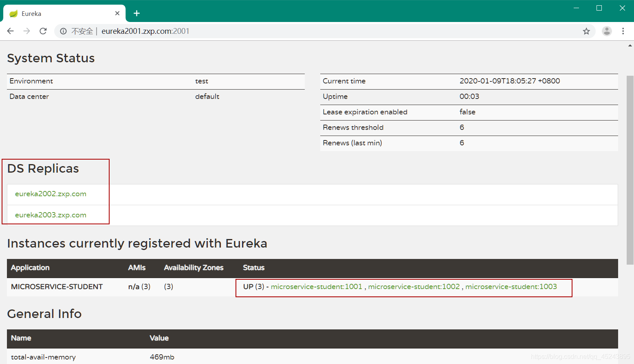Click the General Info 'Name' column header
This screenshot has width=634, height=364.
coord(21,338)
